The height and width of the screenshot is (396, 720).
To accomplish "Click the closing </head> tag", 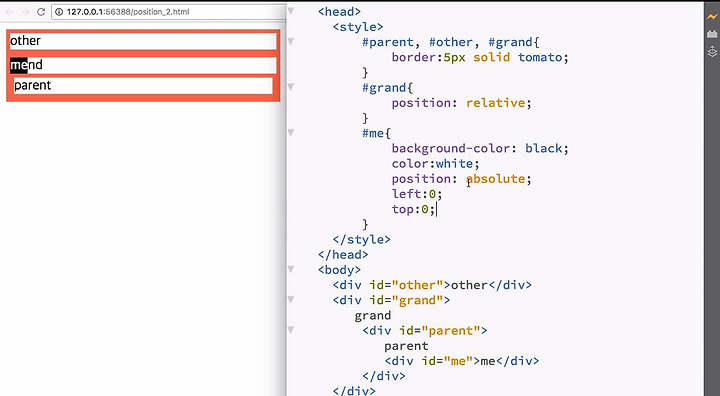I will 343,255.
